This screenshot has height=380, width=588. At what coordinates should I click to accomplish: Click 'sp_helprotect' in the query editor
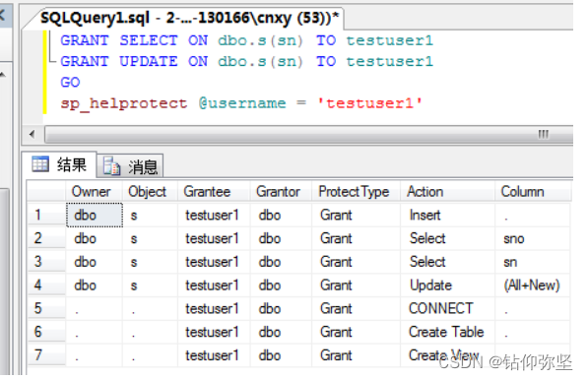point(124,103)
